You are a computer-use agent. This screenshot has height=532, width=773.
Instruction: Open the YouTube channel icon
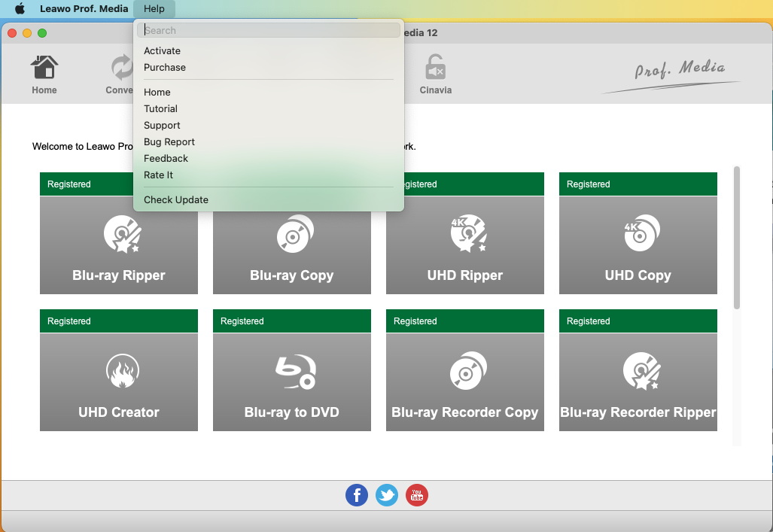417,494
